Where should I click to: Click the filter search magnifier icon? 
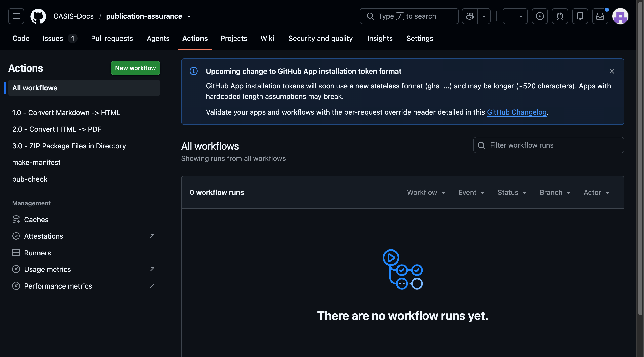(481, 145)
